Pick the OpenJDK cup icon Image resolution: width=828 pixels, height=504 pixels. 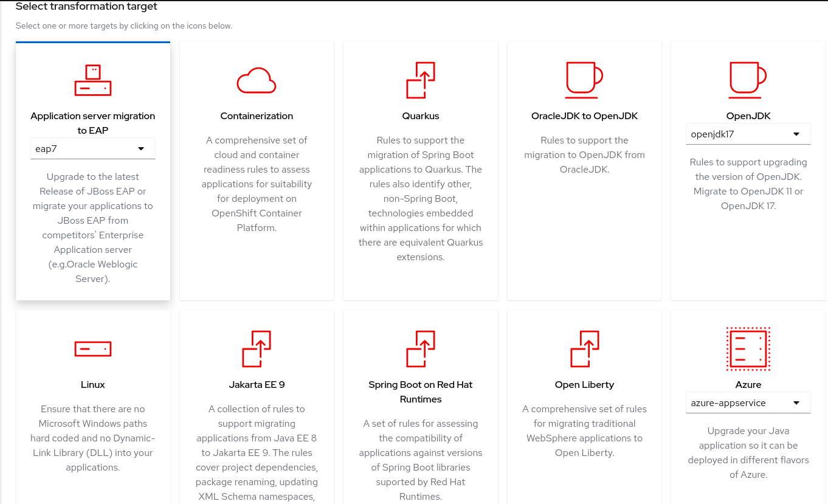click(x=748, y=80)
